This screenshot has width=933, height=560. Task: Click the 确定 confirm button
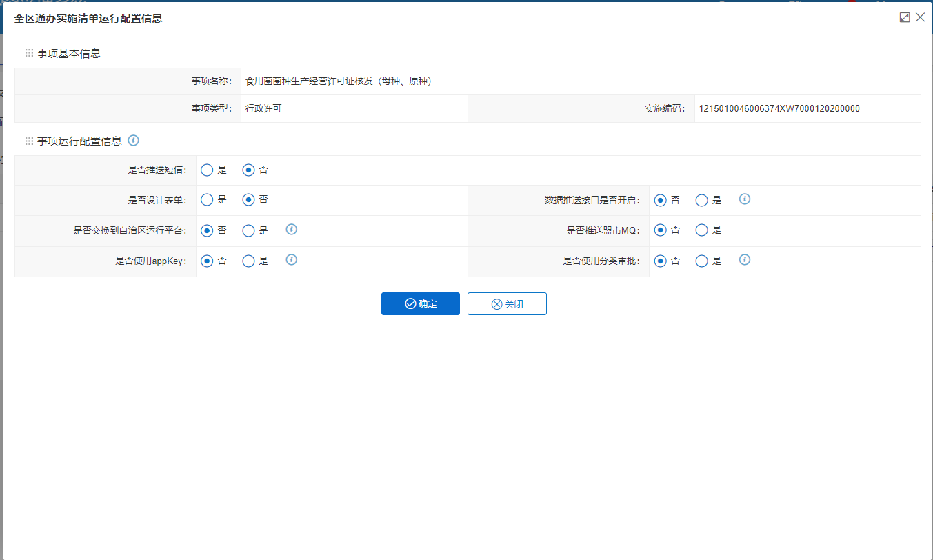[421, 304]
